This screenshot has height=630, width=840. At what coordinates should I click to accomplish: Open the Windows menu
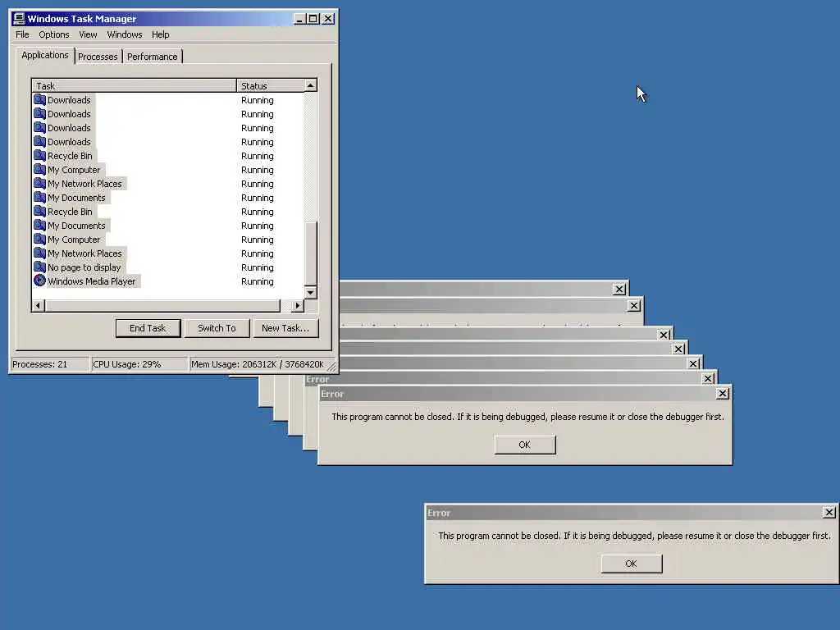(x=125, y=34)
